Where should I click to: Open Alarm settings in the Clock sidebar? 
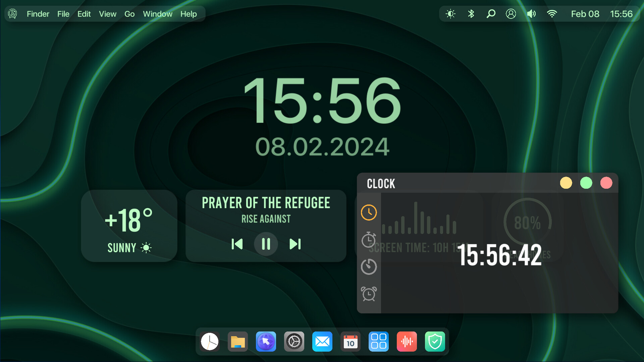click(369, 294)
